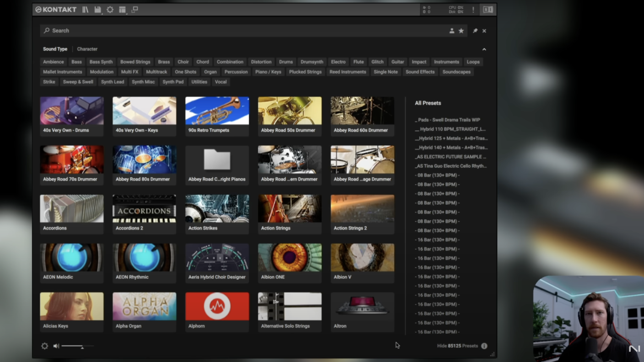Toggle the Piano / Keys tag filter
Viewport: 644px width, 362px height.
(268, 72)
